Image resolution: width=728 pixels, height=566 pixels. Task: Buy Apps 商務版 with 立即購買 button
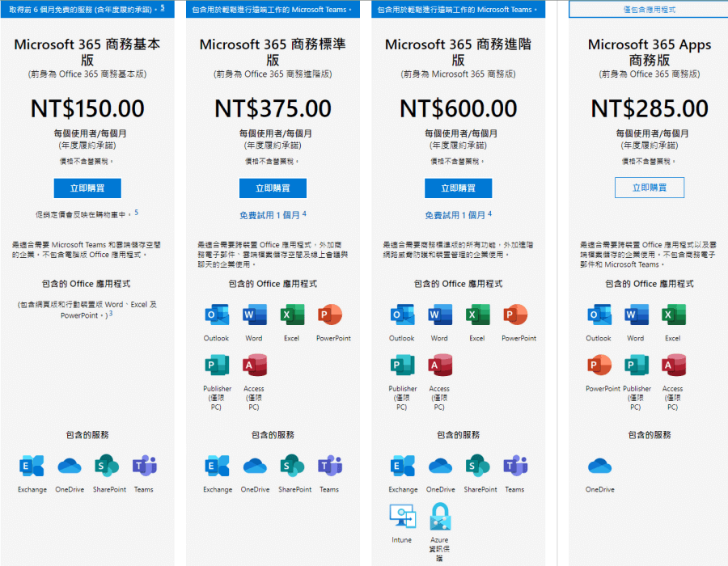click(650, 188)
